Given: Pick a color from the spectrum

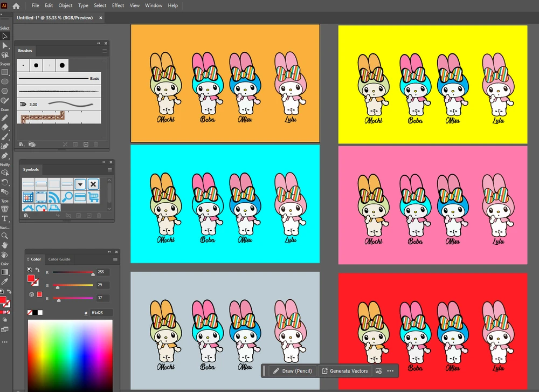Looking at the screenshot, I should tap(70, 355).
